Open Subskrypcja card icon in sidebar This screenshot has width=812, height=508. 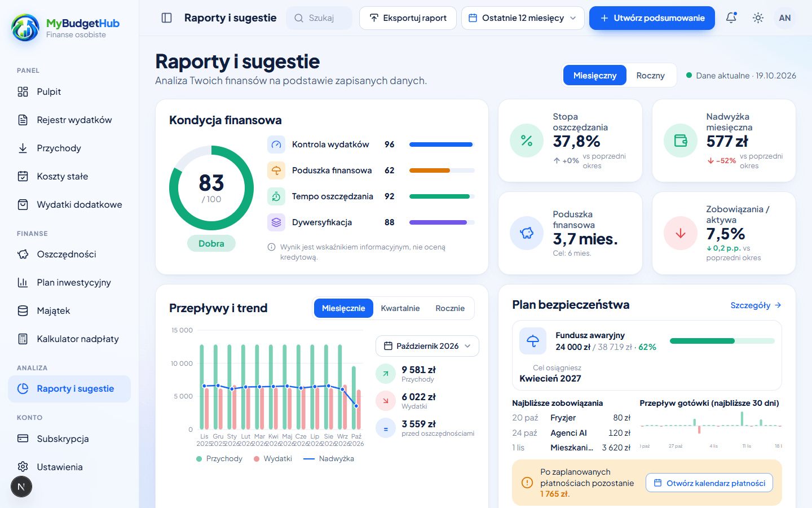click(23, 439)
